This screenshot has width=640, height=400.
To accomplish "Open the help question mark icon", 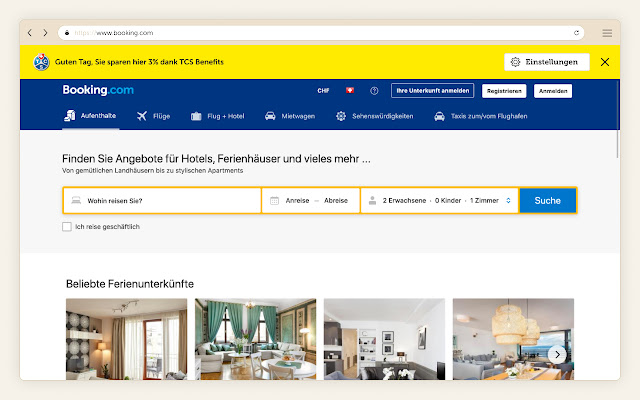I will pos(374,91).
